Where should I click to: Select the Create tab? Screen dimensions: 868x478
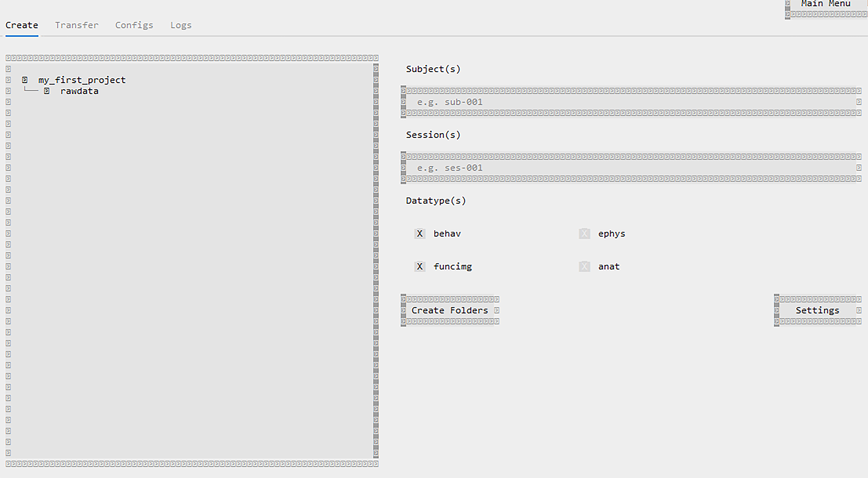22,25
